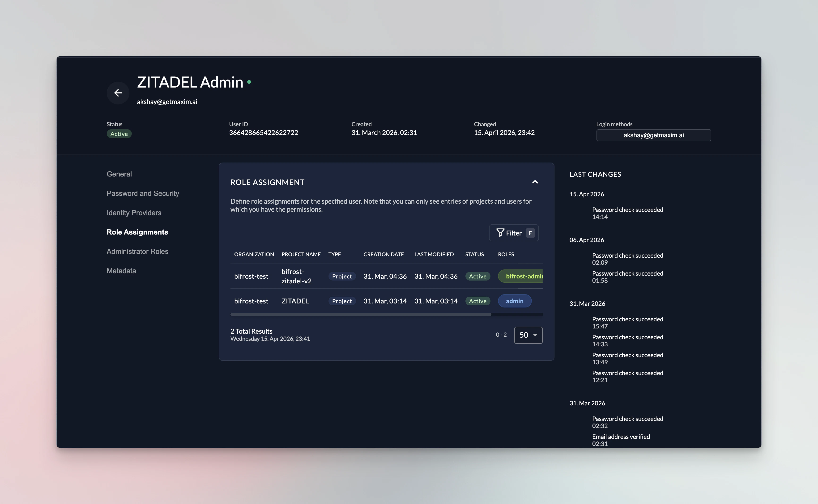The height and width of the screenshot is (504, 818).
Task: Click the STATUS column header
Action: click(x=474, y=254)
